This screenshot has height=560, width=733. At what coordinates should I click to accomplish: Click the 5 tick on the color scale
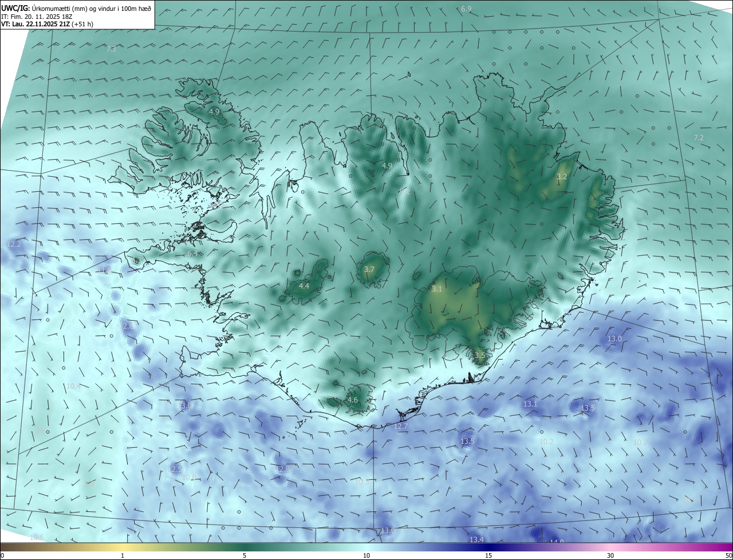245,556
